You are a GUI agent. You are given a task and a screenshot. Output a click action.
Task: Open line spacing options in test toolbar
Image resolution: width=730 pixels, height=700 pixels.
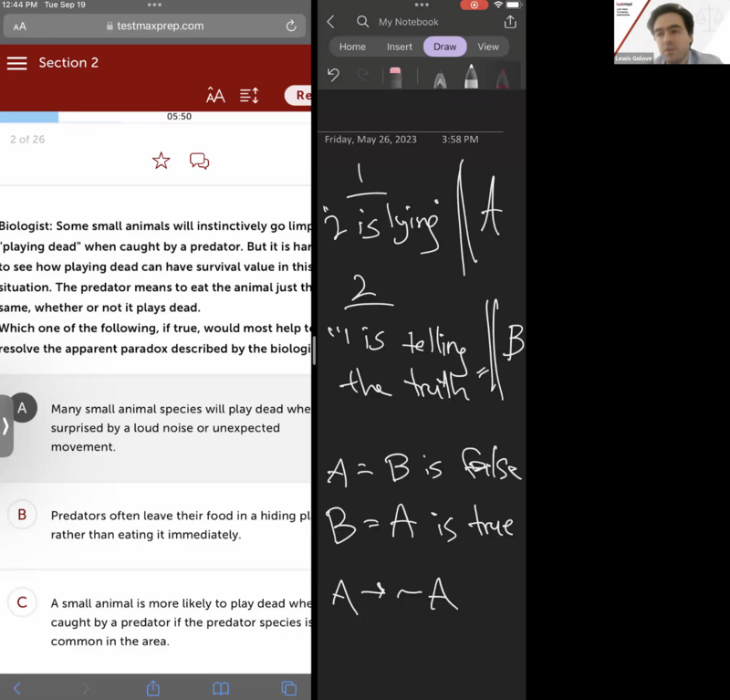pos(249,95)
